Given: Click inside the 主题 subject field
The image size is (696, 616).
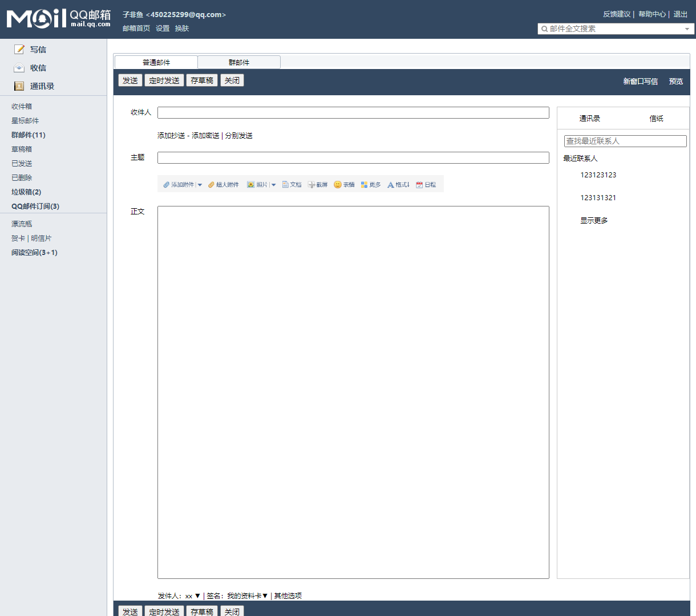Looking at the screenshot, I should (x=353, y=157).
